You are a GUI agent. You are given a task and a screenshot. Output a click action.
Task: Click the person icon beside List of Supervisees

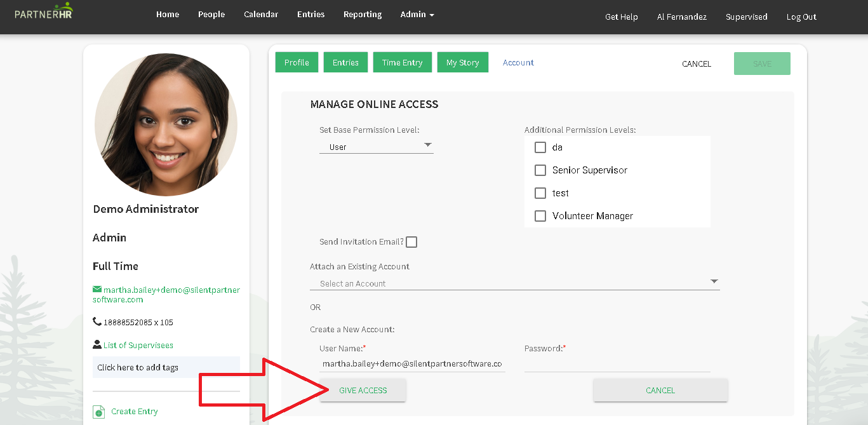click(97, 345)
